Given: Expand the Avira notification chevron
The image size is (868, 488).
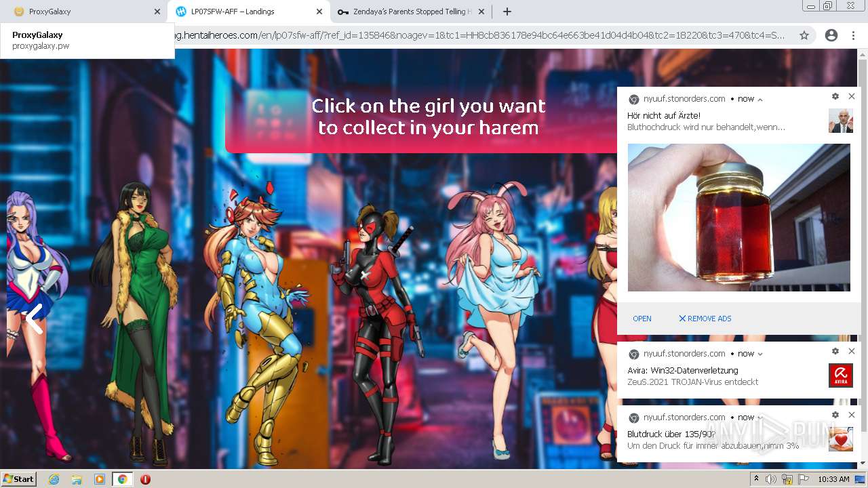Looking at the screenshot, I should pos(760,354).
